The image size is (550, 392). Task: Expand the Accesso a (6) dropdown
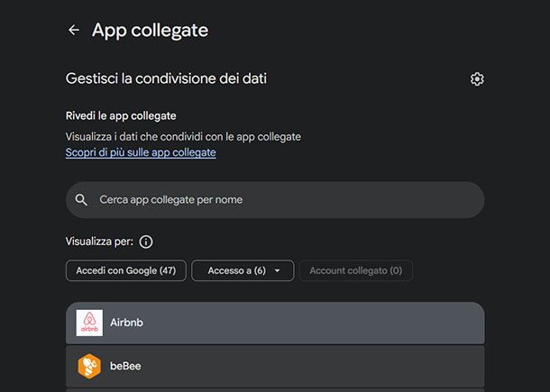[243, 270]
